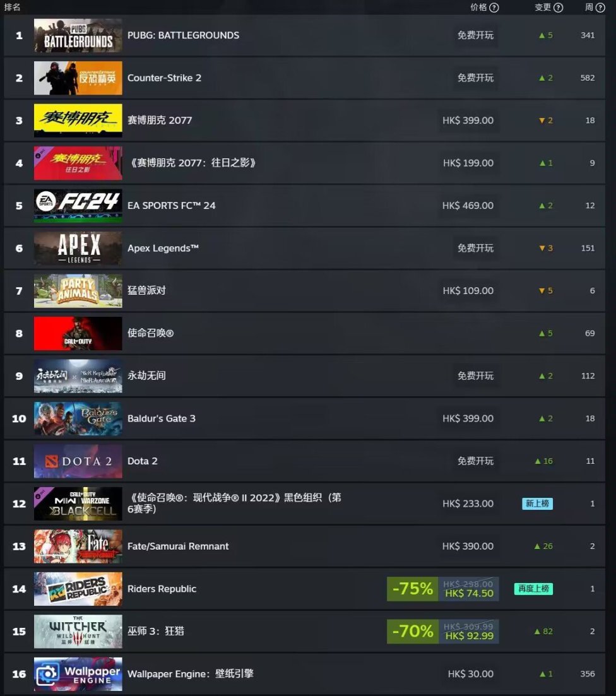Viewport: 616px width, 696px height.
Task: Open the Apex Legends capsule image
Action: point(78,248)
